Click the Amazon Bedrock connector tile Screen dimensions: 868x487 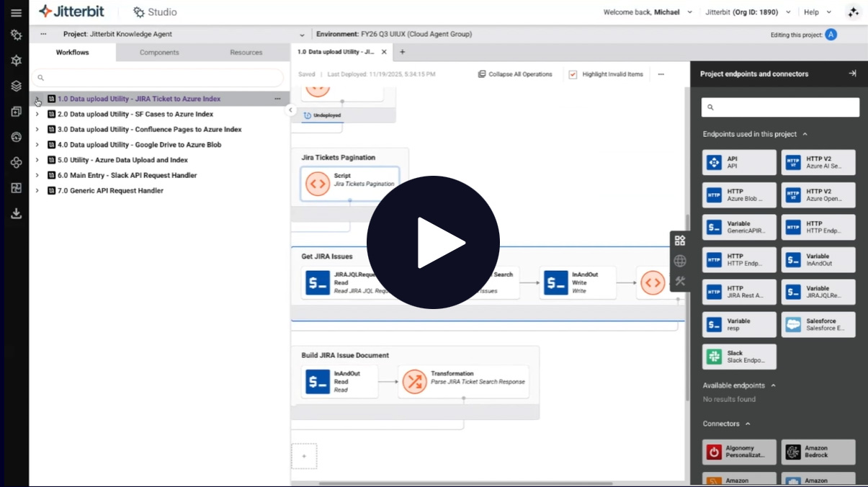coord(818,452)
